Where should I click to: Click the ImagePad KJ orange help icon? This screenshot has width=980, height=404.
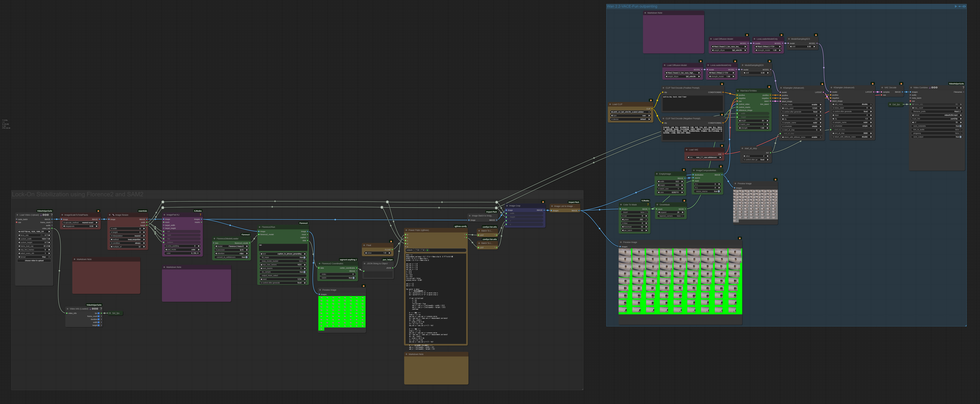click(200, 215)
